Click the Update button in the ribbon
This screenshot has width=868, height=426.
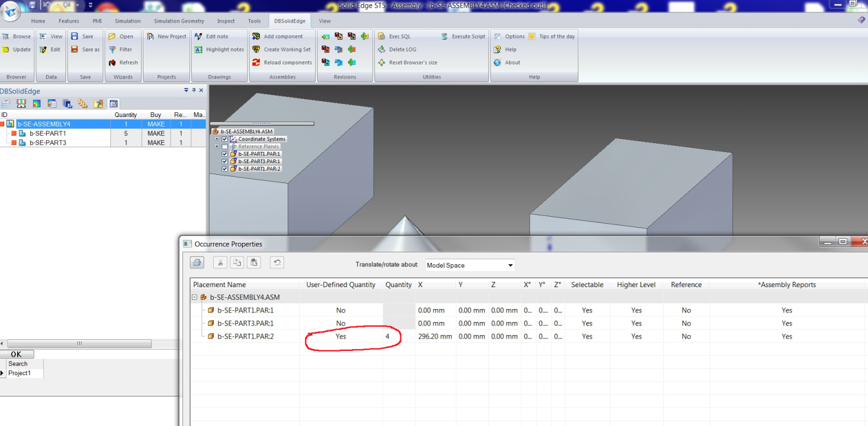(x=17, y=50)
